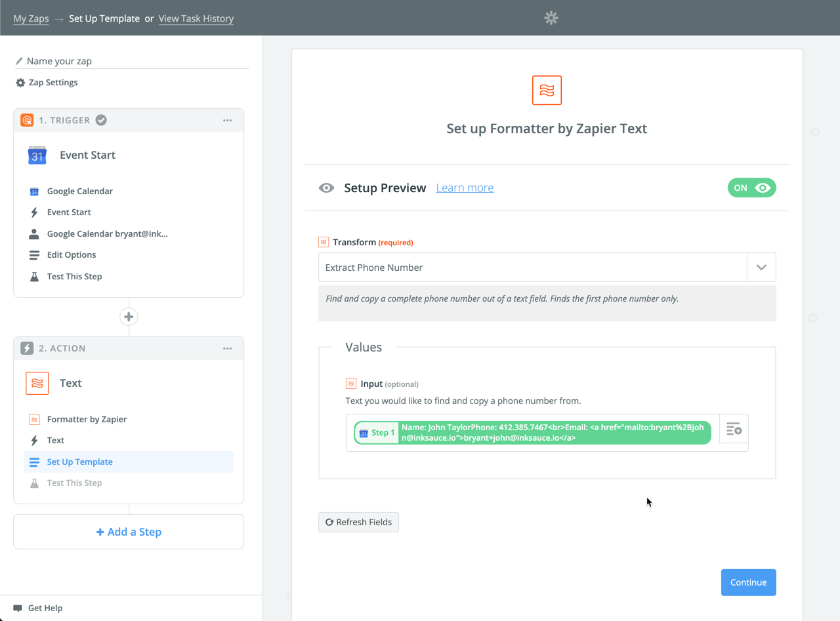
Task: Click the Name your zap field
Action: (131, 61)
